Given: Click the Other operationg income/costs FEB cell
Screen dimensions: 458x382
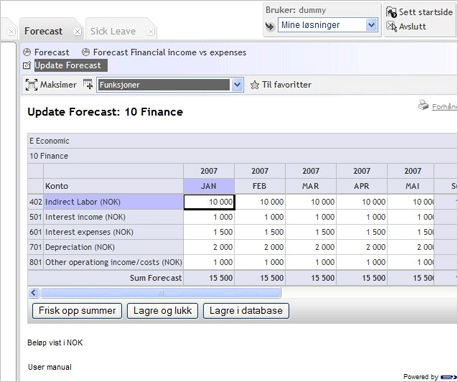Looking at the screenshot, I should point(260,262).
